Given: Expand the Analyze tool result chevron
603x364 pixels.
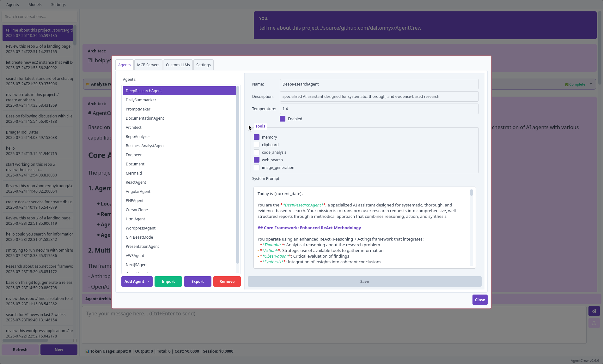Looking at the screenshot, I should tap(591, 84).
